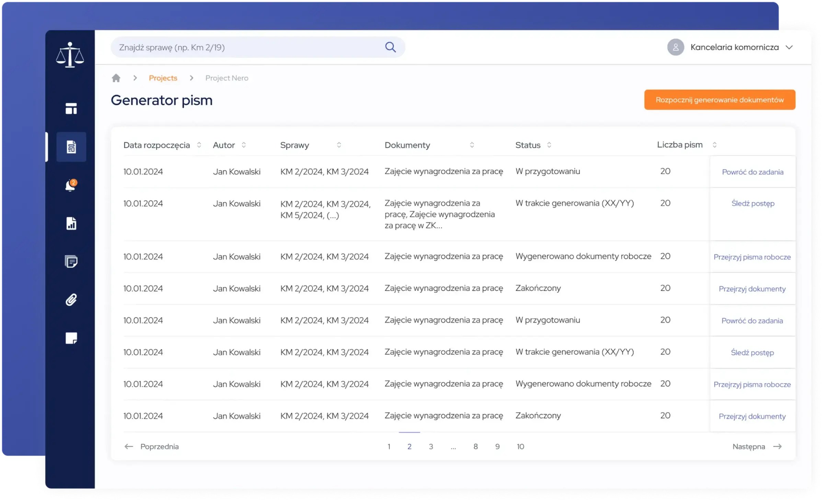827x504 pixels.
Task: Click the magnifier search icon
Action: click(390, 47)
